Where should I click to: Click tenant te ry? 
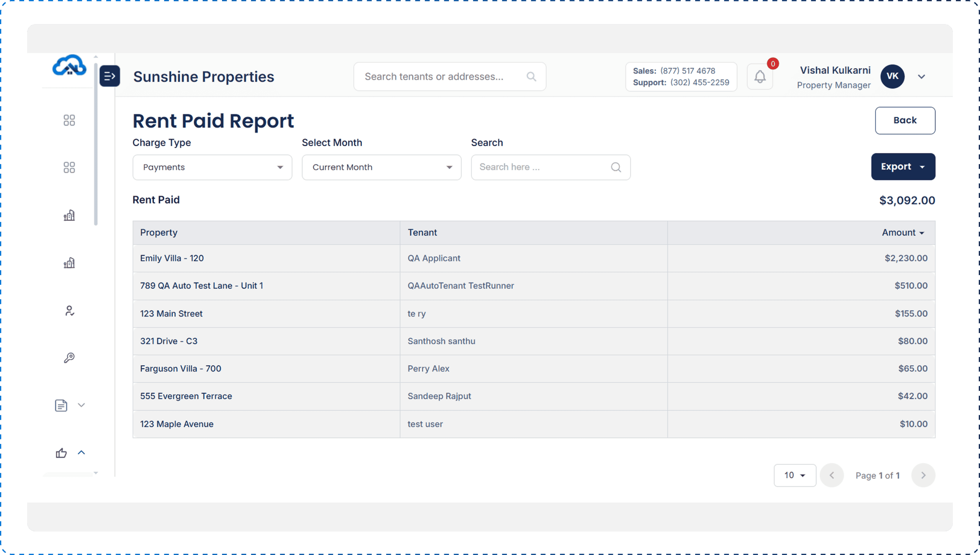(x=416, y=313)
